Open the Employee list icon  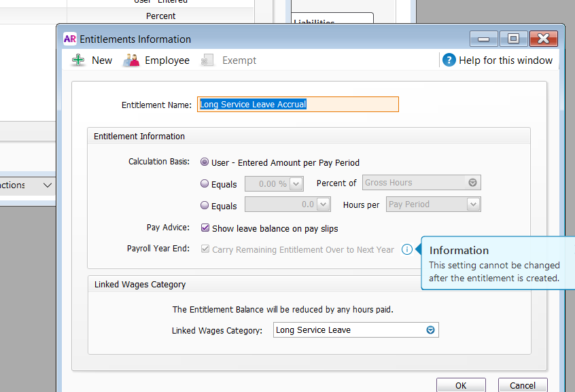131,60
